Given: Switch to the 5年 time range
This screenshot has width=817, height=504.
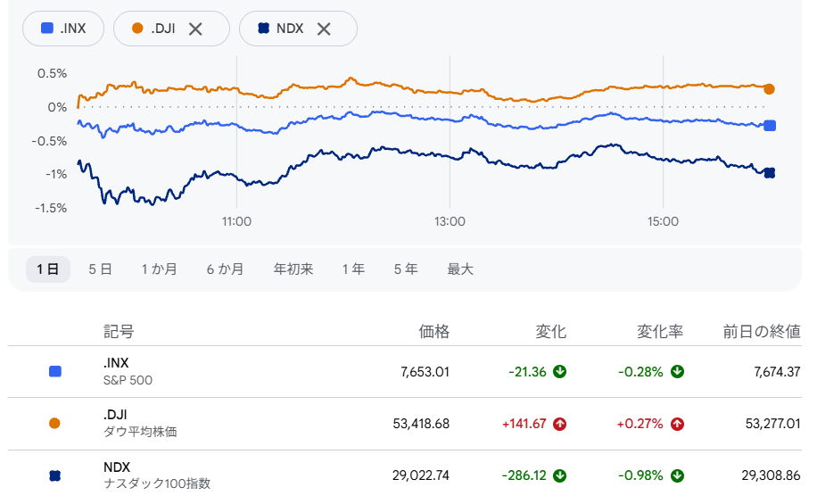Looking at the screenshot, I should pos(406,269).
